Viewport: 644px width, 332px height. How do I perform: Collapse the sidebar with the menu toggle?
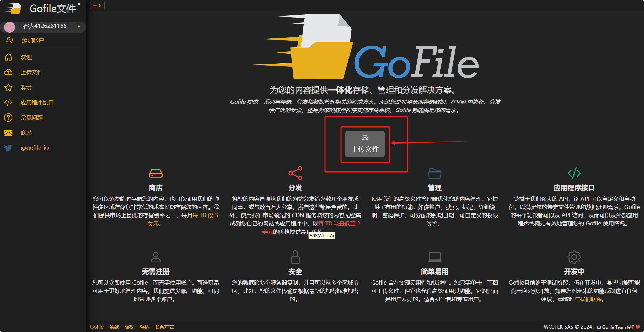97,5
